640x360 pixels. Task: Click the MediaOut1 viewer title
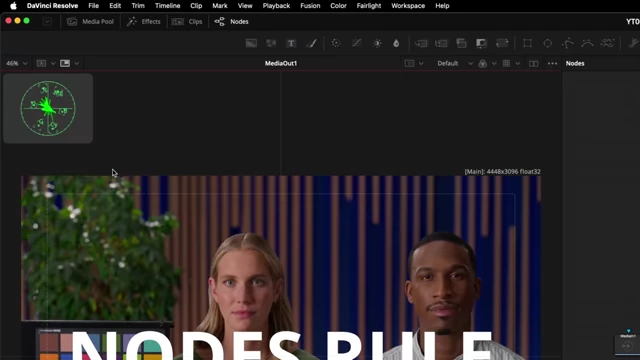(x=281, y=63)
